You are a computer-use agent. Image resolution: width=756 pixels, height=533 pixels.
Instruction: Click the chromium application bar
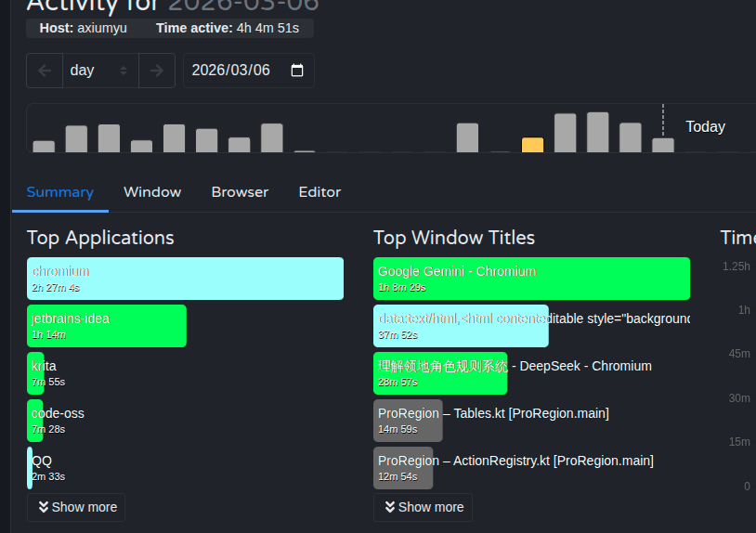[185, 279]
